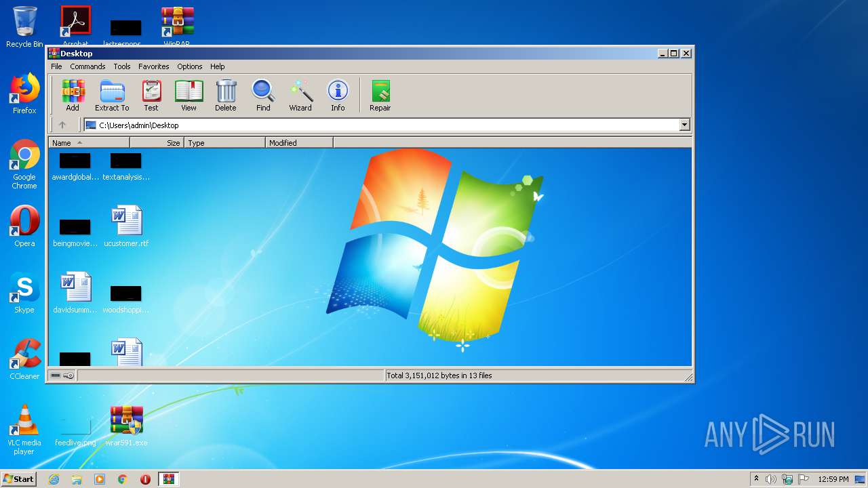The height and width of the screenshot is (488, 868).
Task: Select the ucustomer.rtf file
Action: (x=126, y=226)
